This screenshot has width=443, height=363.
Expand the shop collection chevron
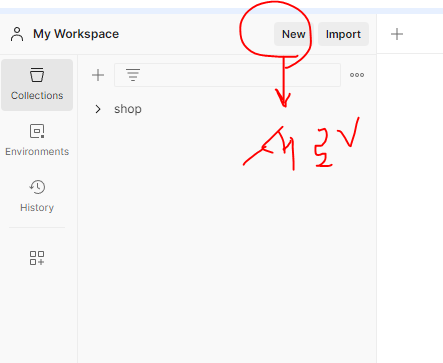click(98, 109)
